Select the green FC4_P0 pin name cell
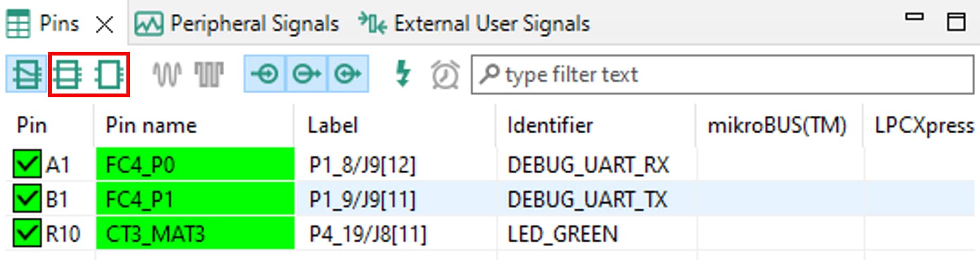 [x=195, y=165]
